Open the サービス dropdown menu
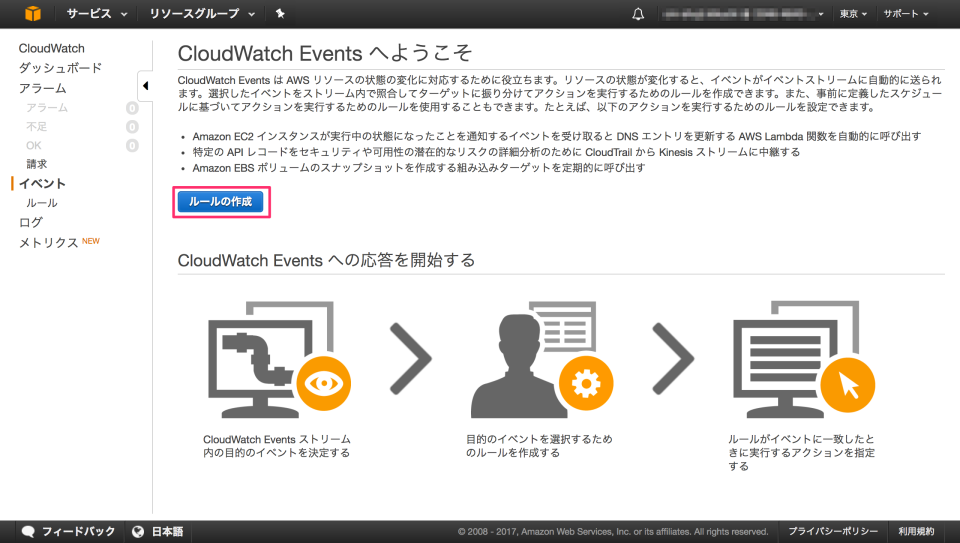 point(97,13)
